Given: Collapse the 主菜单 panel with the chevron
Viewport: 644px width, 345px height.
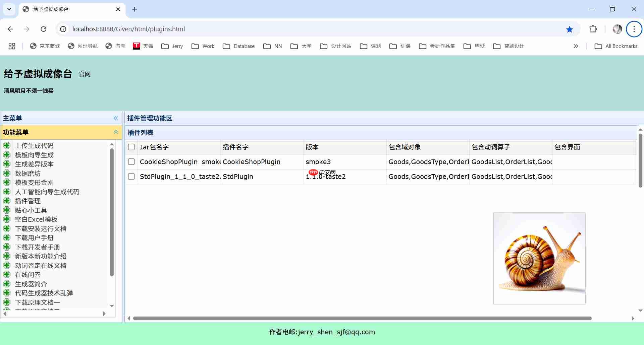Looking at the screenshot, I should tap(116, 118).
